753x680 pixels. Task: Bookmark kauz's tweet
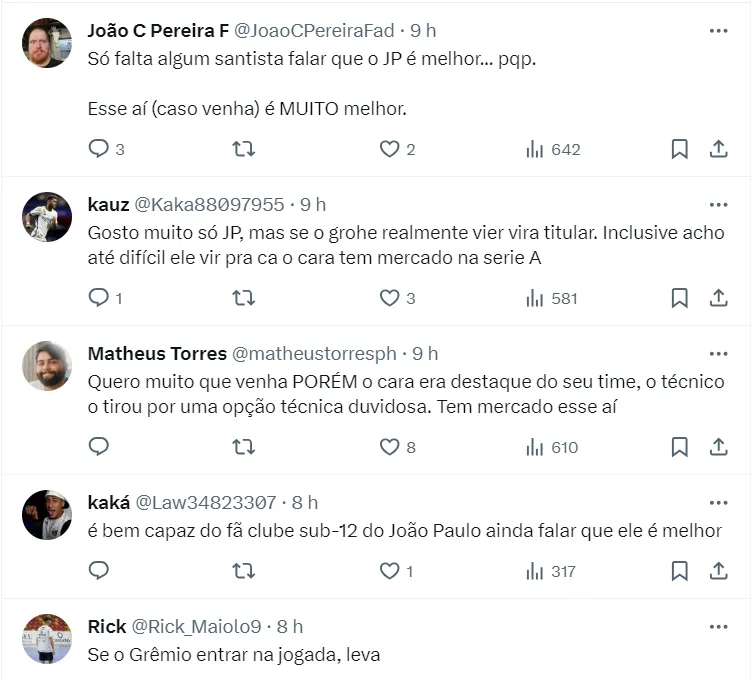(679, 298)
